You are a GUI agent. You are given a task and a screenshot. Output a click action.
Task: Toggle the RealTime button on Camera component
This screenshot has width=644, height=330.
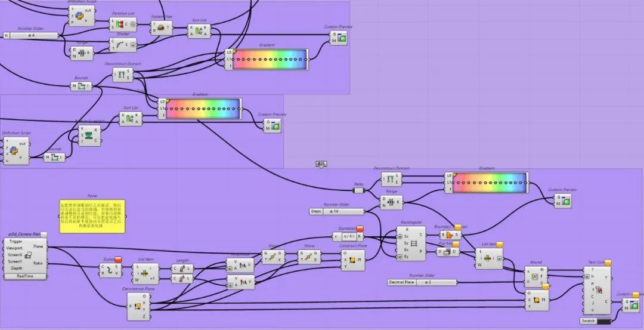(25, 276)
